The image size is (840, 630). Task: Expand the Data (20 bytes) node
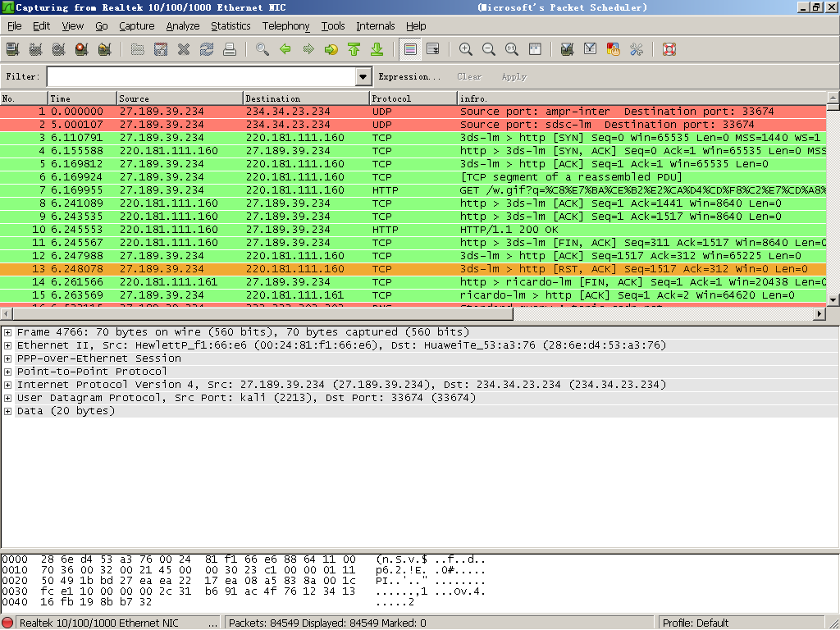tap(7, 412)
